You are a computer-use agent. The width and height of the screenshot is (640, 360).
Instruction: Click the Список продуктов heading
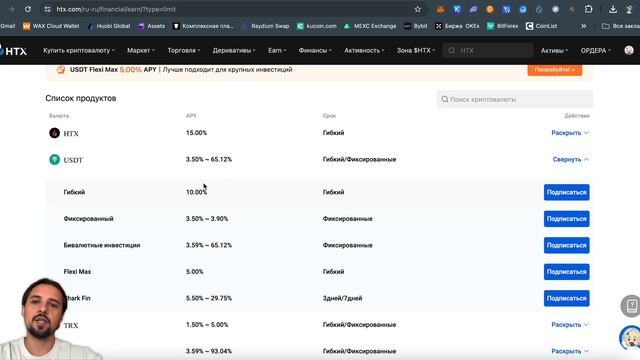(x=81, y=98)
